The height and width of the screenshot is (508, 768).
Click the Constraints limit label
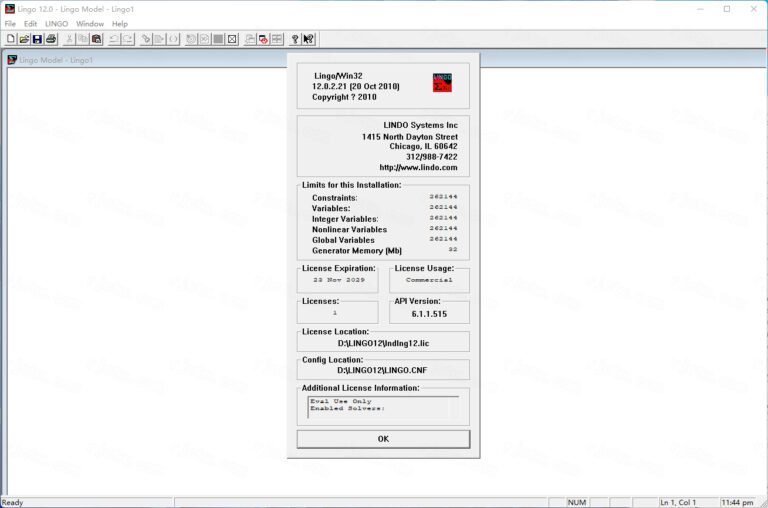(335, 198)
